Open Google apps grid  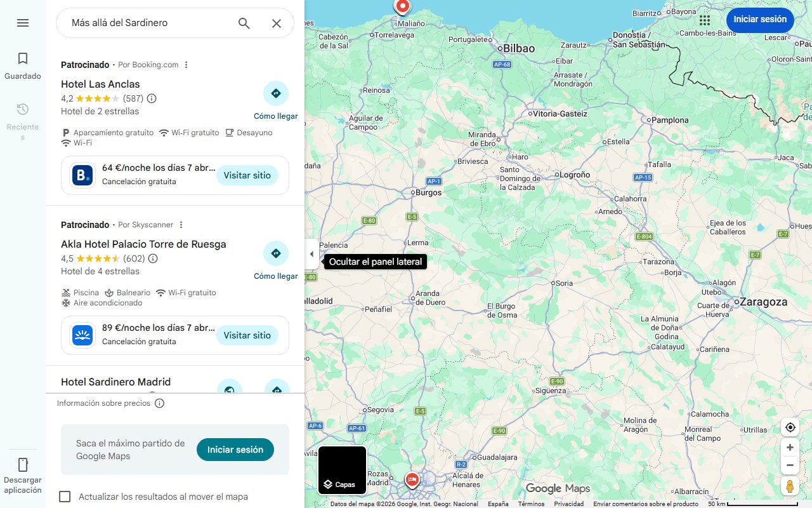(705, 20)
